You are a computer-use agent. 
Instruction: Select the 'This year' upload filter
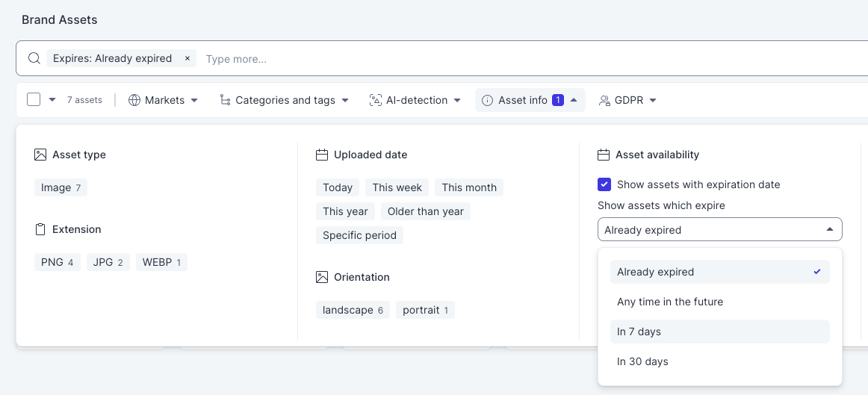pyautogui.click(x=345, y=211)
